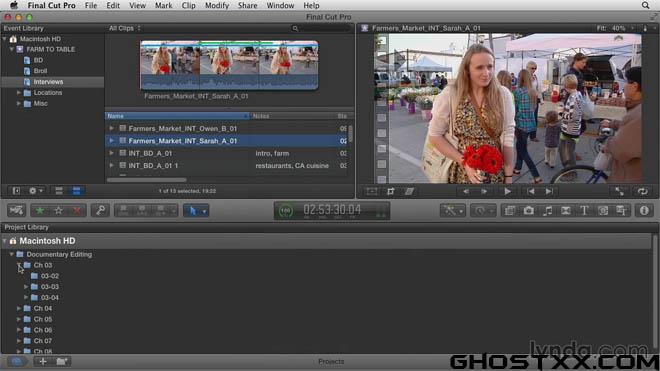Click the Append edit button in toolbar
Viewport: 660px width, 371px height.
click(x=161, y=210)
